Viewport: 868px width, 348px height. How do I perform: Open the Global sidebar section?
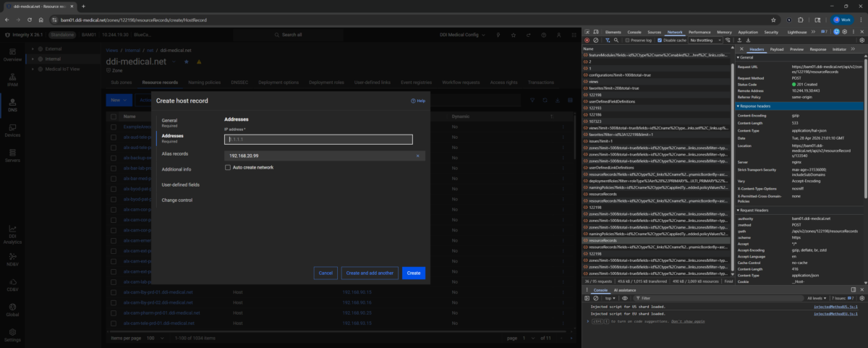(12, 310)
